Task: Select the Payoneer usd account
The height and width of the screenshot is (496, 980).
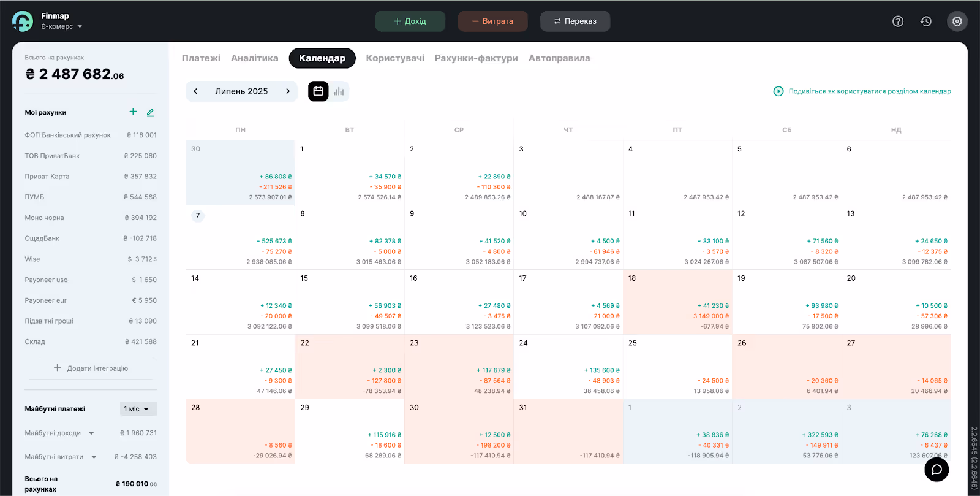Action: coord(91,280)
